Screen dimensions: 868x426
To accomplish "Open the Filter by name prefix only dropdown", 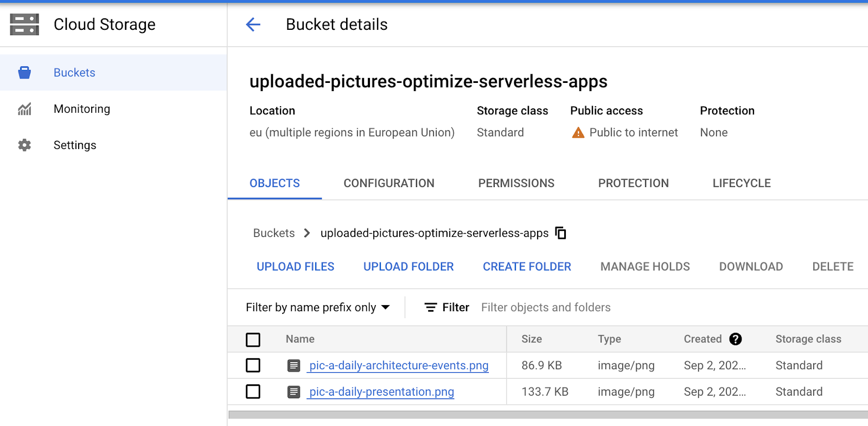I will click(317, 307).
